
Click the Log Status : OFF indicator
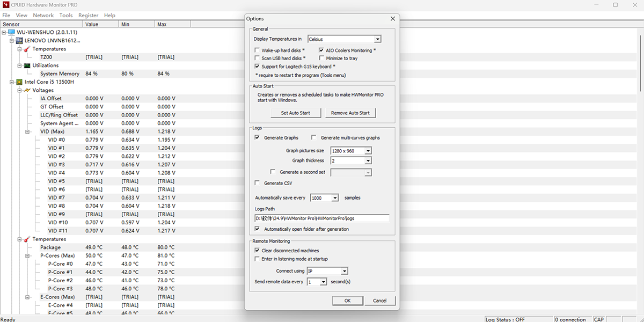[518, 319]
